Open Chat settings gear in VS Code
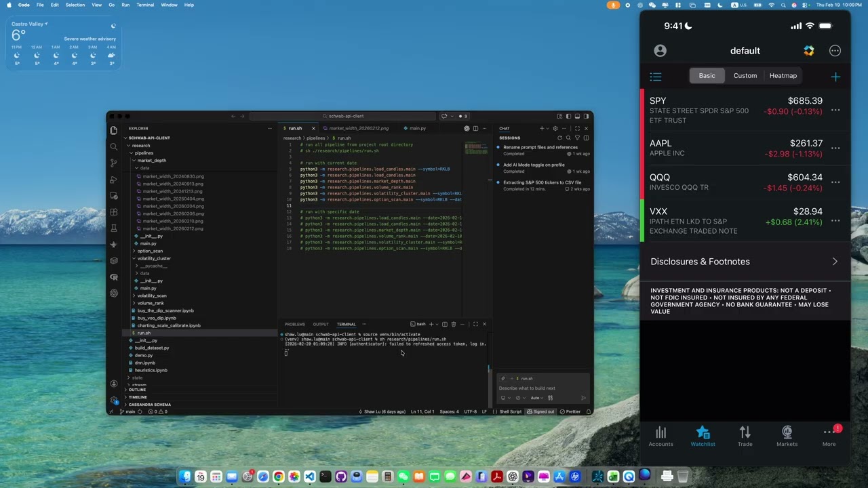This screenshot has width=868, height=488. [x=555, y=128]
